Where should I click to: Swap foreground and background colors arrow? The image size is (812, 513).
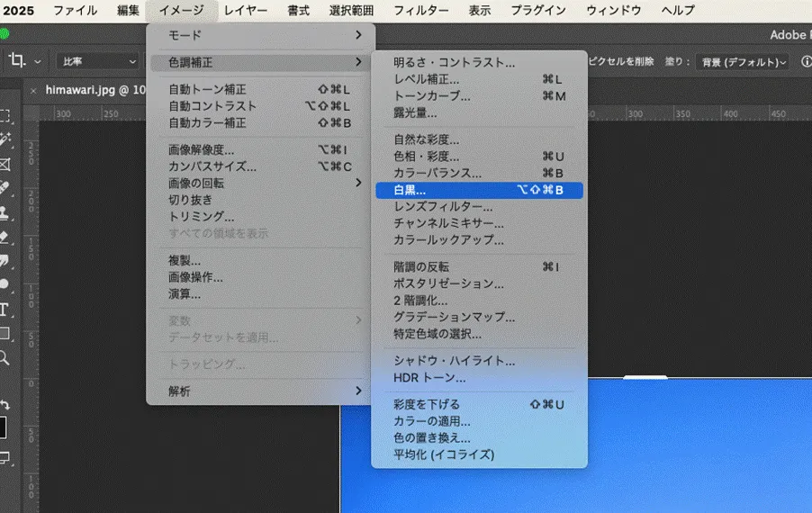(x=5, y=404)
